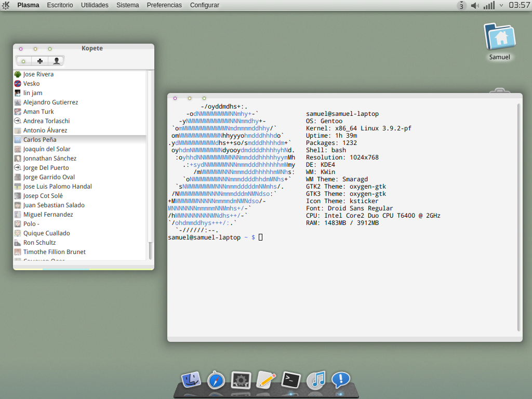532x399 pixels.
Task: Select contact Andrea Torlaschi
Action: click(79, 121)
